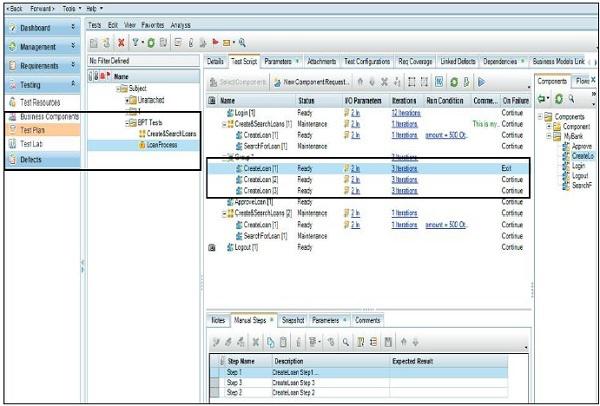Click the magnifier find icon in main toolbar
The height and width of the screenshot is (406, 600).
pos(242,43)
